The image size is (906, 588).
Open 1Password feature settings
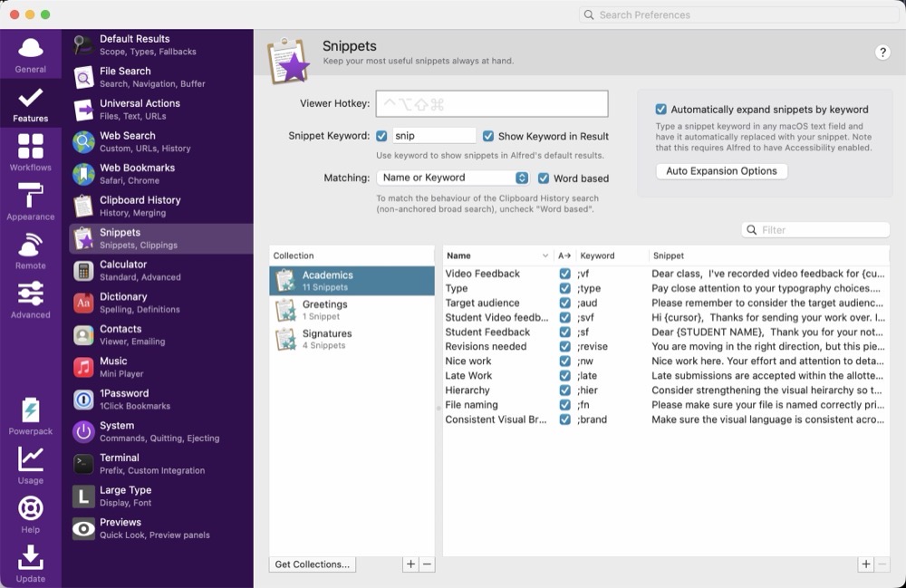point(160,400)
